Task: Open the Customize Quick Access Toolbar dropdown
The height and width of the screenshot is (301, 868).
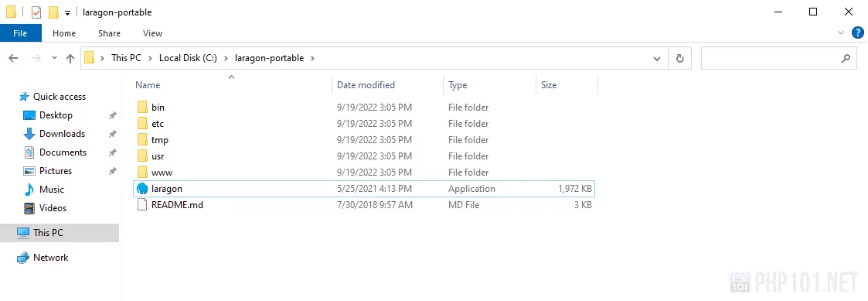Action: 67,12
